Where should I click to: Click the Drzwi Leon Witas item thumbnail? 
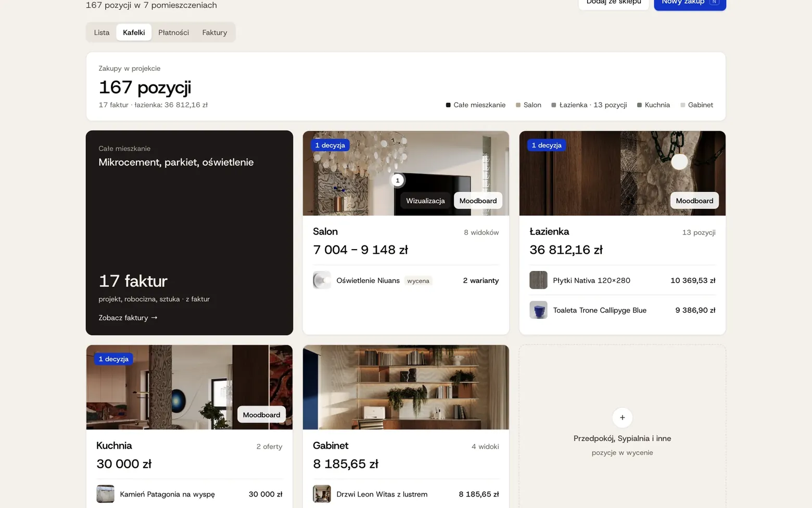pos(322,494)
